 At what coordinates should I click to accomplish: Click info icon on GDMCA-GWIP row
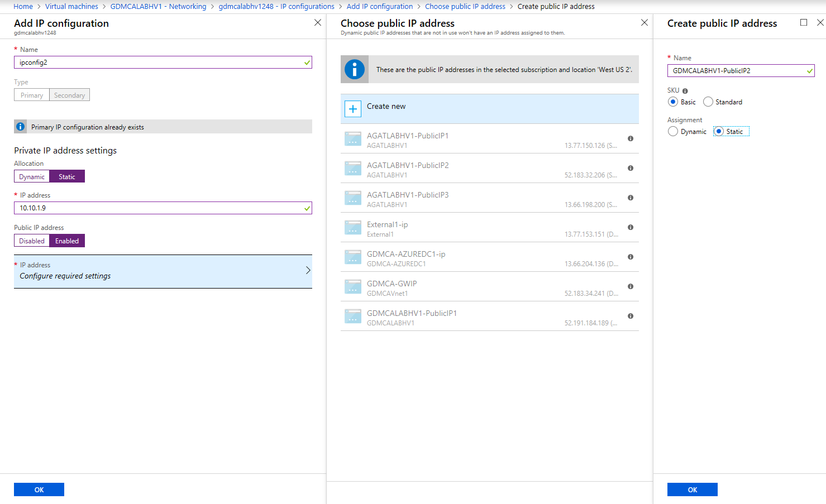[631, 286]
